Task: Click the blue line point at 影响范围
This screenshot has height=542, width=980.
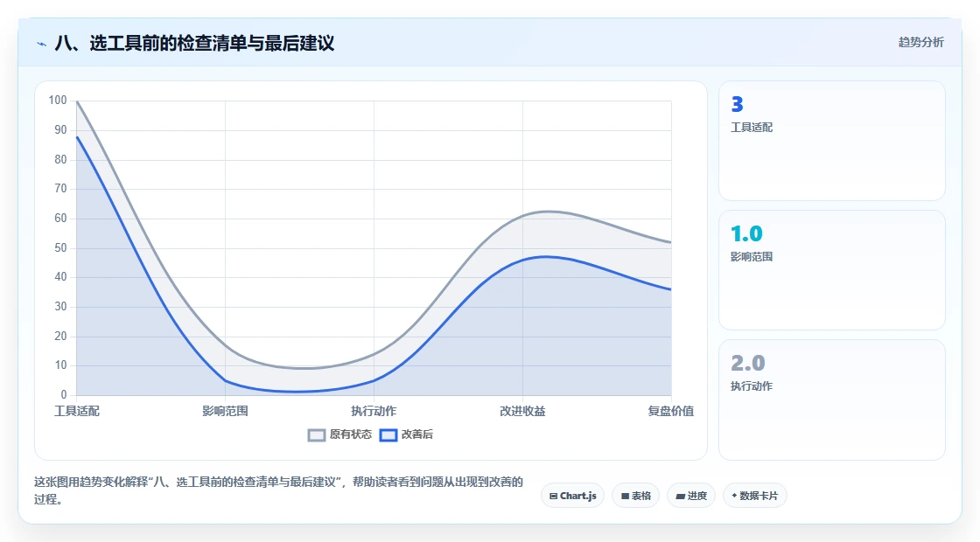Action: coord(225,380)
